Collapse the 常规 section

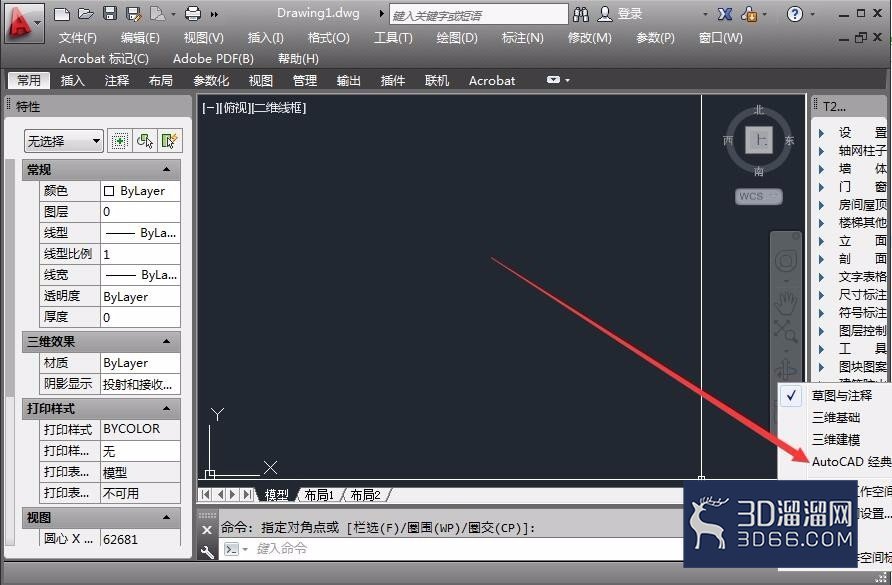click(166, 170)
